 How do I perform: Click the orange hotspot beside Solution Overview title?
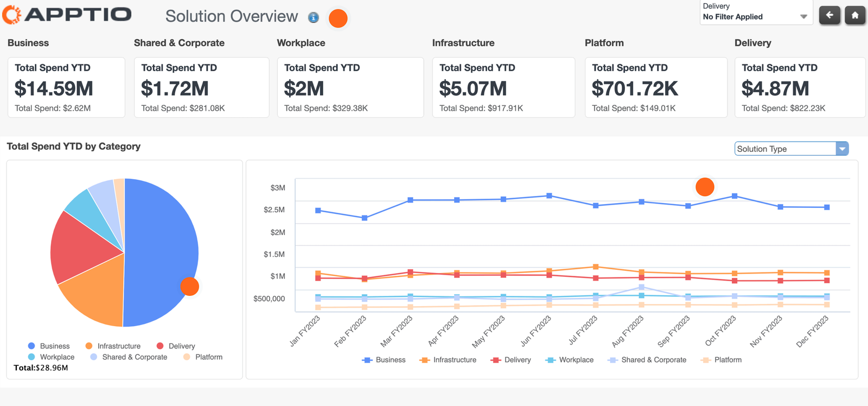tap(338, 18)
